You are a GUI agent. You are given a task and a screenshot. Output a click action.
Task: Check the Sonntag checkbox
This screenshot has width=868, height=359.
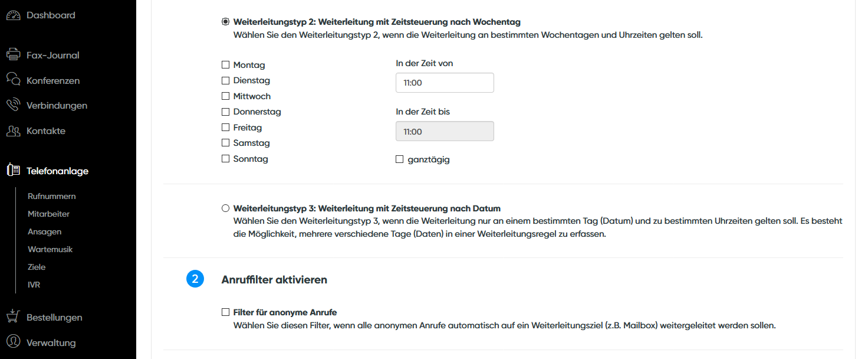(225, 159)
